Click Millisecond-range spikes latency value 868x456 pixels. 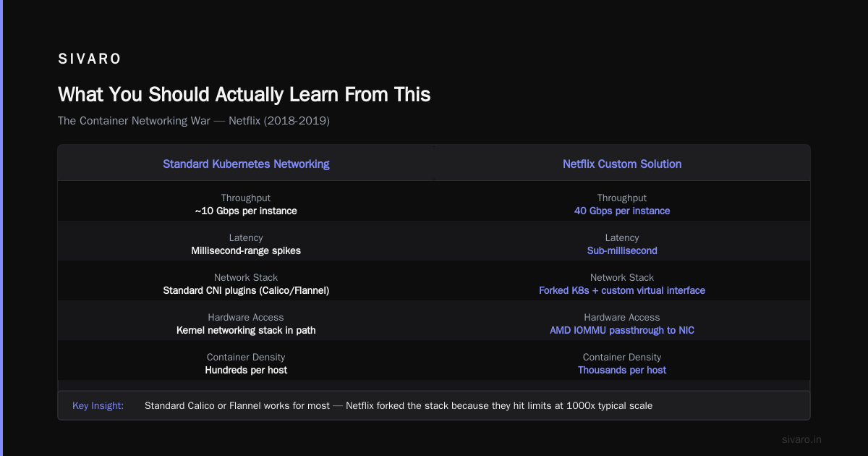[x=246, y=250]
